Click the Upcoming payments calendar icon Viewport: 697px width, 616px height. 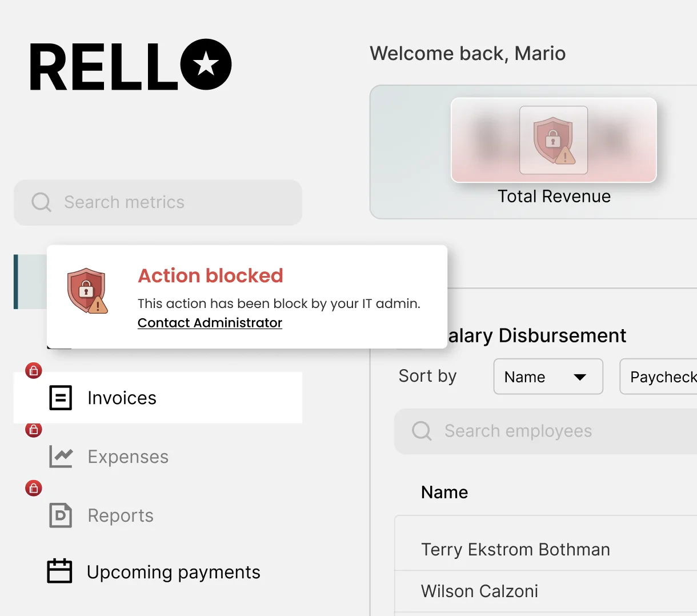60,571
